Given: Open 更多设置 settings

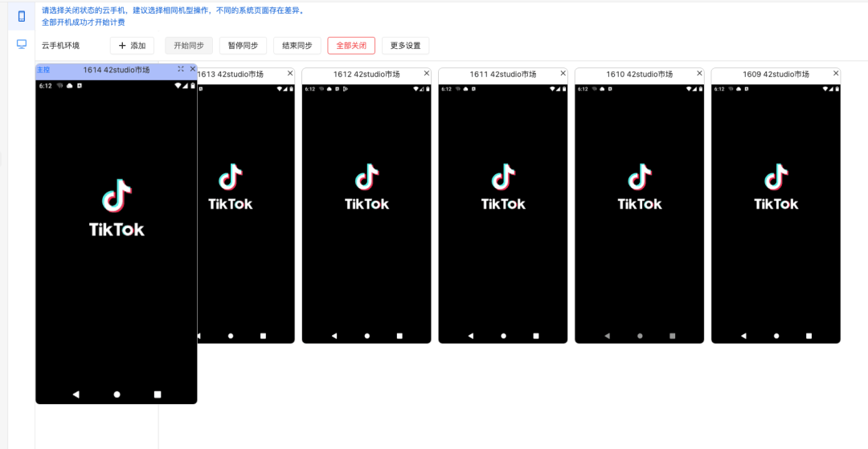Looking at the screenshot, I should tap(405, 46).
